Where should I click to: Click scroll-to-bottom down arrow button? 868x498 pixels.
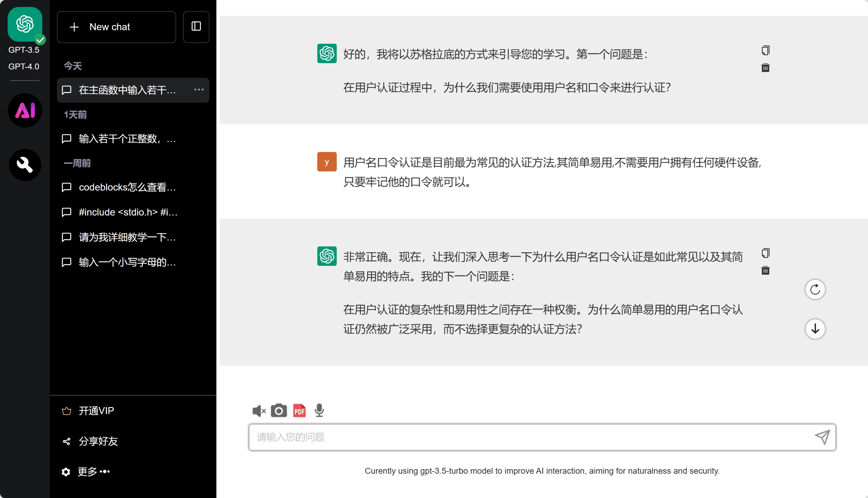point(815,329)
